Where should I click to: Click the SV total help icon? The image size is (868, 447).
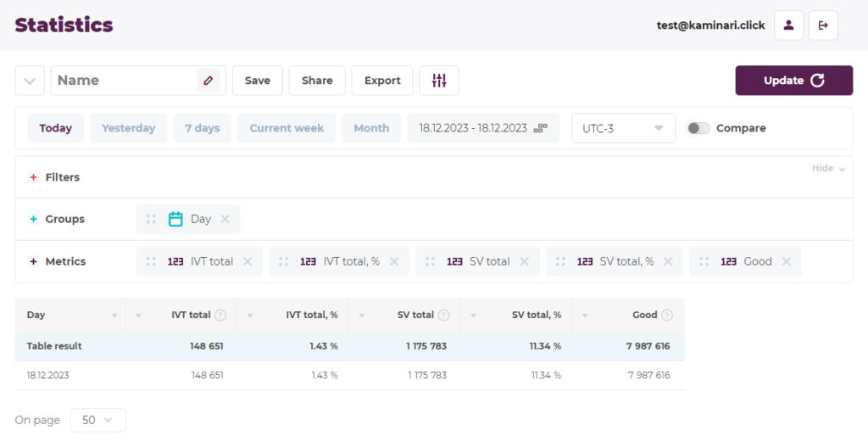(444, 315)
